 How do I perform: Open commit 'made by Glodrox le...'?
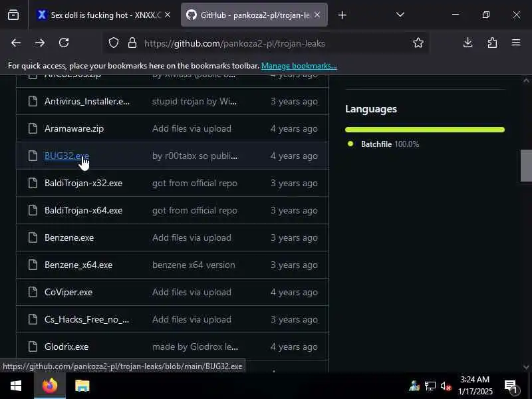pyautogui.click(x=195, y=346)
